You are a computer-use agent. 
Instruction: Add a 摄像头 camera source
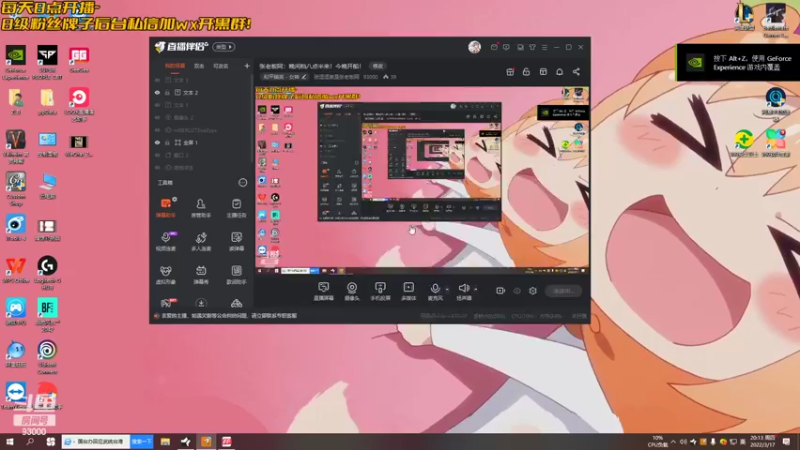click(x=352, y=291)
